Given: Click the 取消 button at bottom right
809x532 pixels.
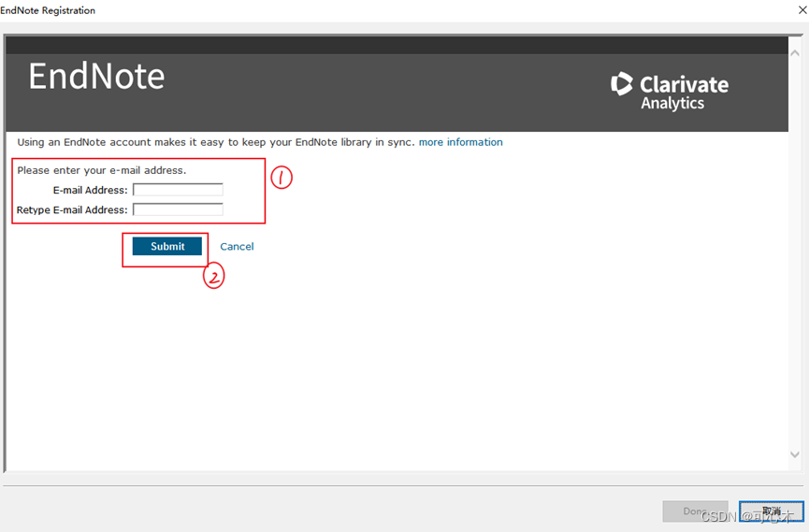Looking at the screenshot, I should click(x=772, y=511).
